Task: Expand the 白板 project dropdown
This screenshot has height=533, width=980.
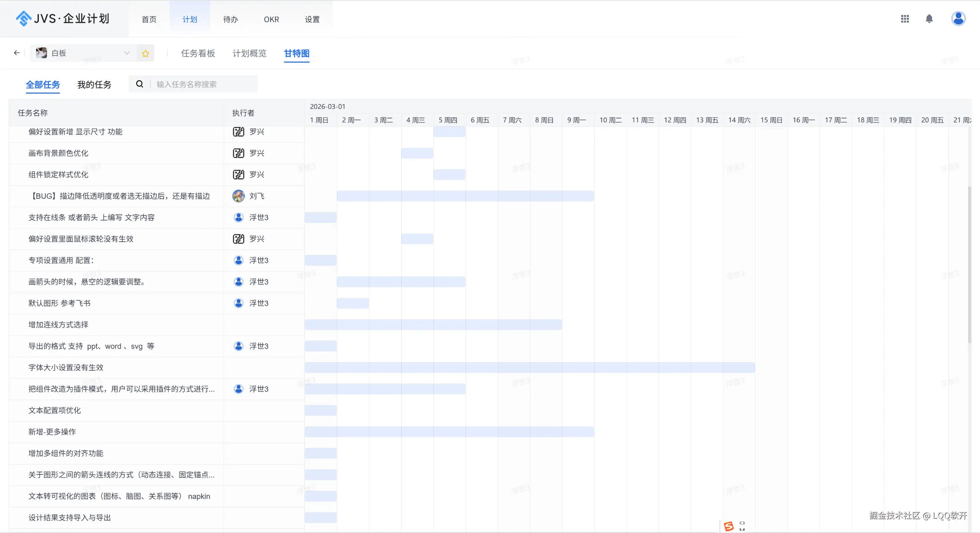Action: click(x=127, y=53)
